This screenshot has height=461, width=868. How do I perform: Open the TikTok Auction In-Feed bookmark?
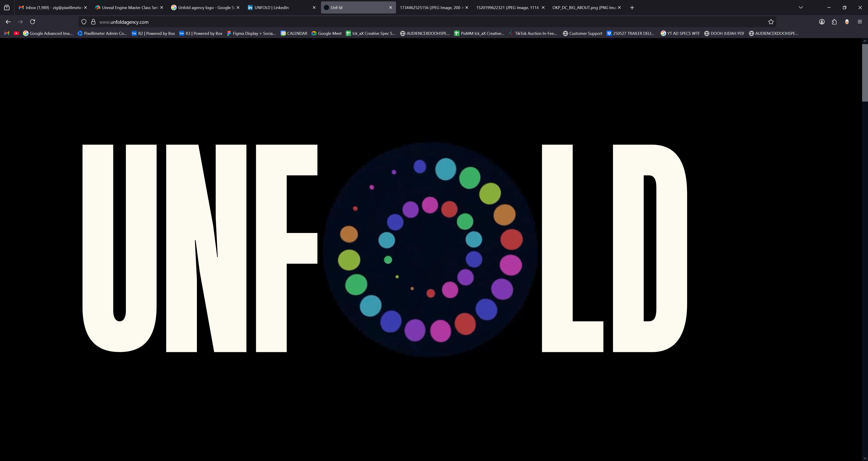533,33
